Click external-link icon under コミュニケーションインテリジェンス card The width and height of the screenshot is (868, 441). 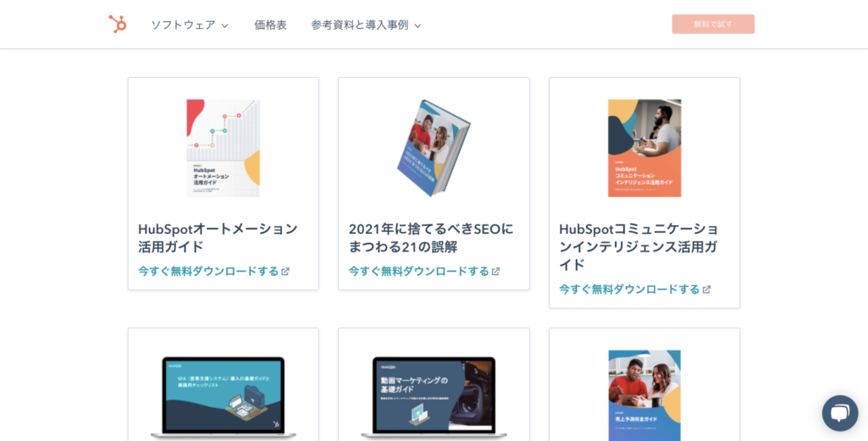[x=706, y=289]
